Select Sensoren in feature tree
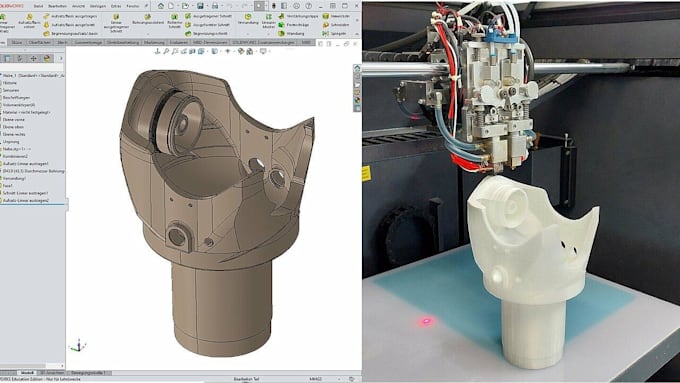 [x=10, y=90]
